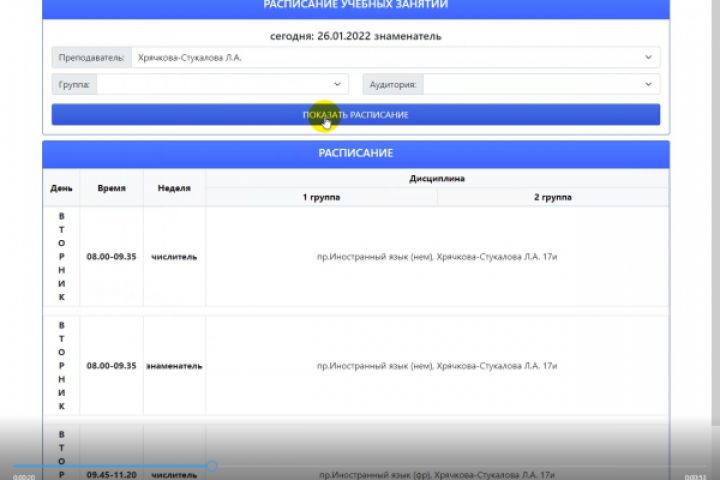Click the День column header

coord(61,188)
